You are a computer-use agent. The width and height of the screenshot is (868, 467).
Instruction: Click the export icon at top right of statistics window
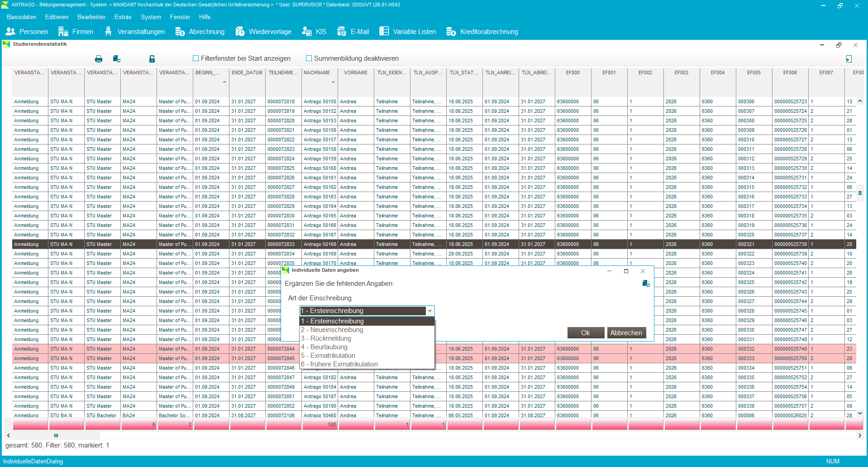[849, 59]
